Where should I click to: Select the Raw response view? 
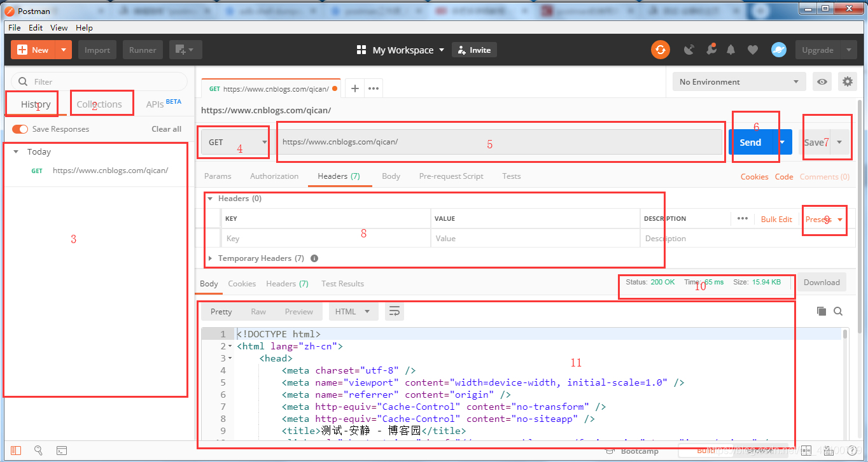[258, 311]
